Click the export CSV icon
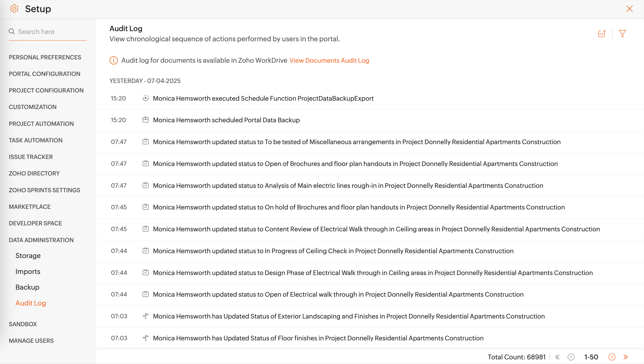 [601, 34]
